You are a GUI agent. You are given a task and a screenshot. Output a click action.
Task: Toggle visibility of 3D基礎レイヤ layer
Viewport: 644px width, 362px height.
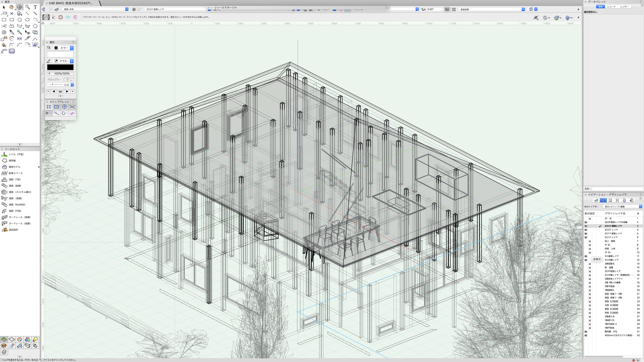tap(586, 256)
